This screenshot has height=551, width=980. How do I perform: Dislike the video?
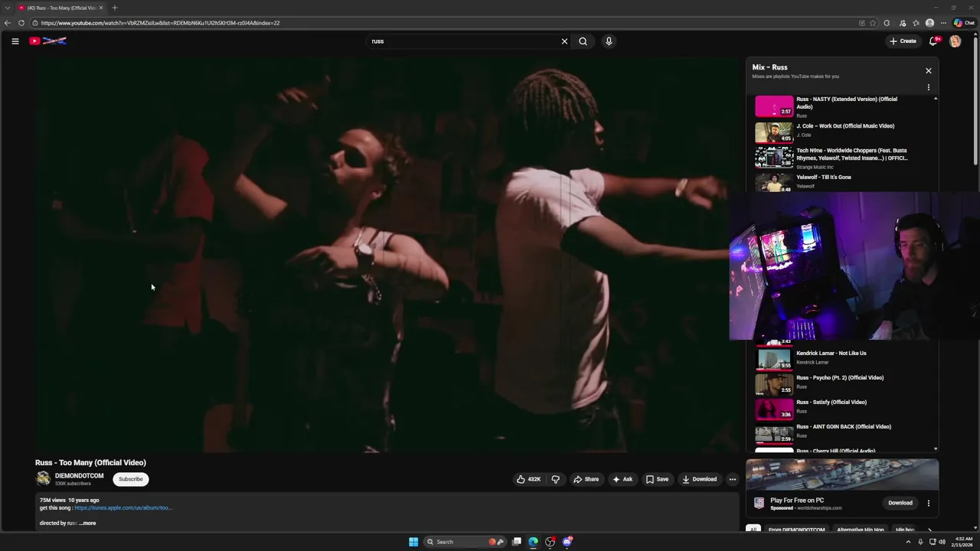point(556,479)
